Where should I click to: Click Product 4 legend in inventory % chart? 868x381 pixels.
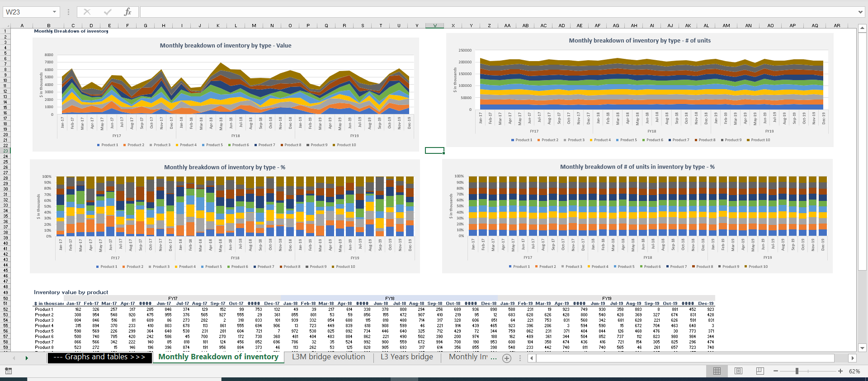click(x=186, y=267)
